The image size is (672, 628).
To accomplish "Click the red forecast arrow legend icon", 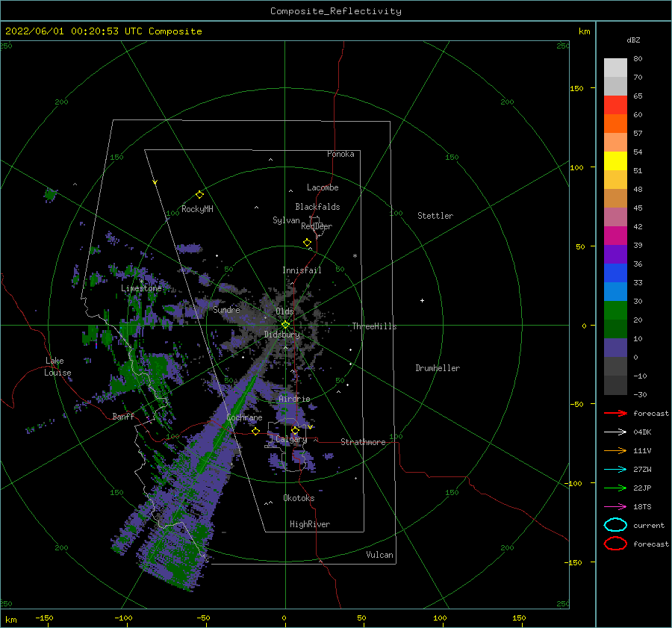I will pyautogui.click(x=615, y=413).
